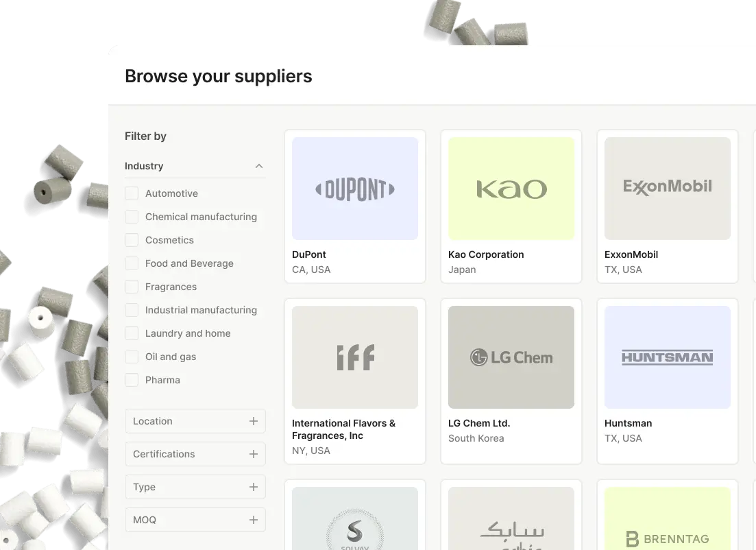Click the DuPont logo tile
The width and height of the screenshot is (756, 550).
(355, 189)
